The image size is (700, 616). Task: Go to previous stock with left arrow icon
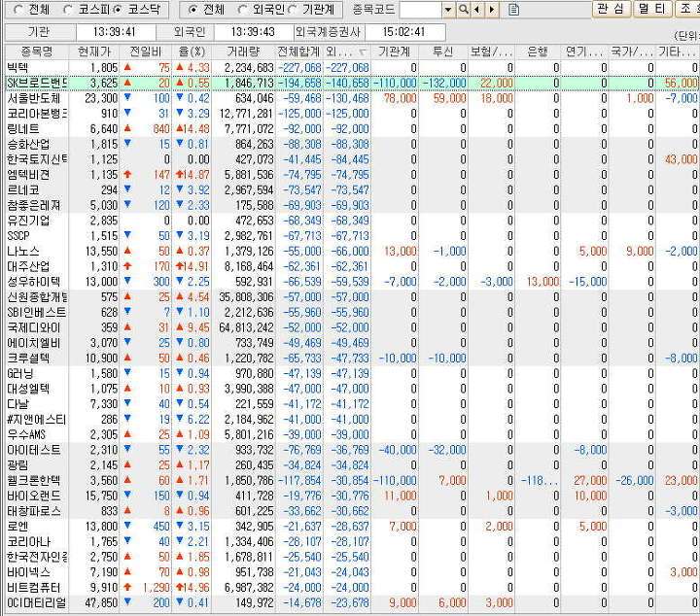477,9
